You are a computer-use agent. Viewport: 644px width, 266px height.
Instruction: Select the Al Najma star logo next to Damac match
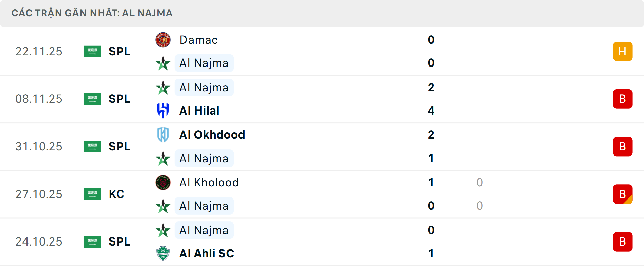point(163,63)
